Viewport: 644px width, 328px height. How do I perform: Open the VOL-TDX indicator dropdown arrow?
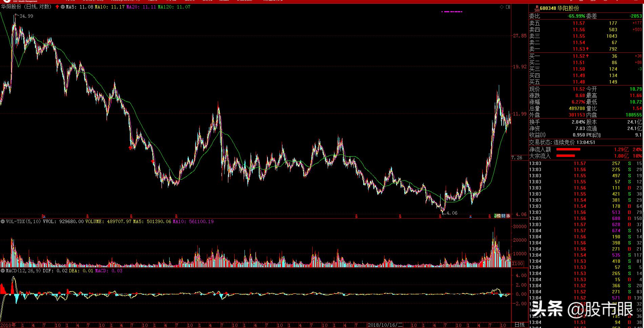[x=3, y=221]
